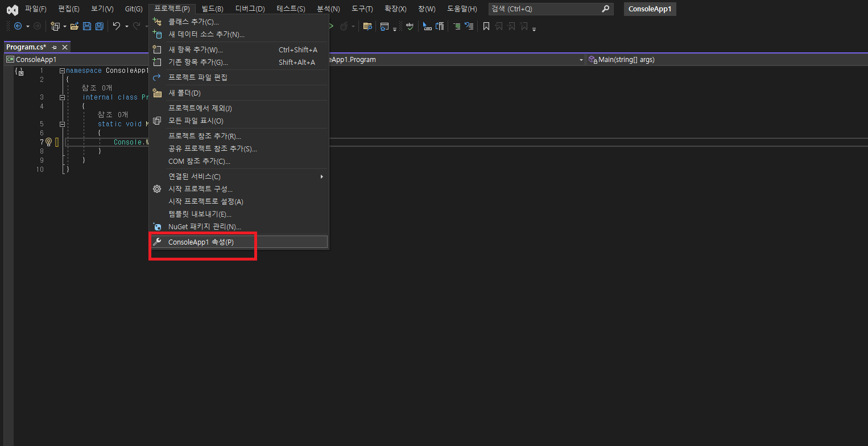Open the 테스트(S) menu
Image resolution: width=868 pixels, height=446 pixels.
coord(291,9)
